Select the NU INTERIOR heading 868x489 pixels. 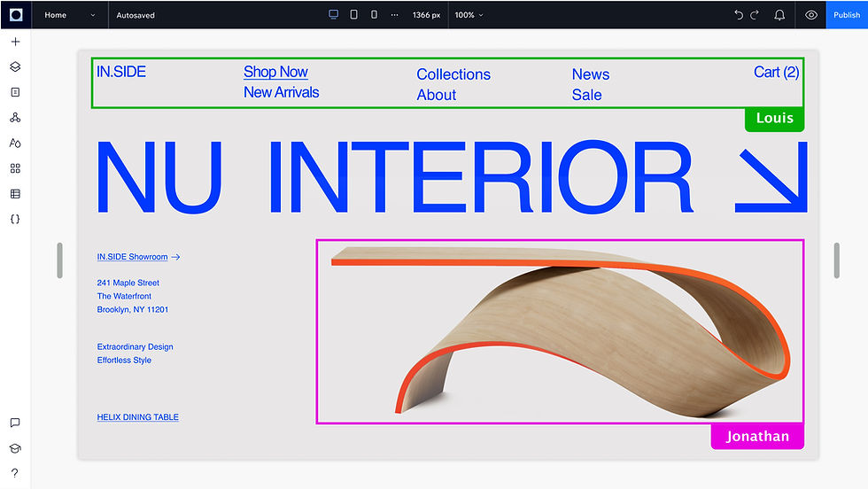coord(395,176)
